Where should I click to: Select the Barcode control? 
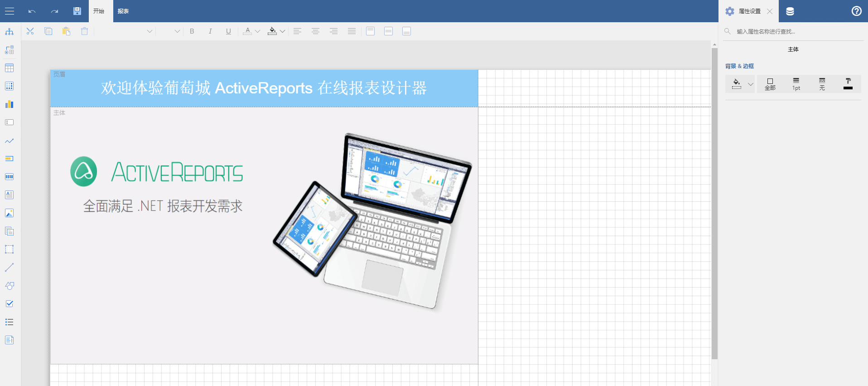point(9,177)
